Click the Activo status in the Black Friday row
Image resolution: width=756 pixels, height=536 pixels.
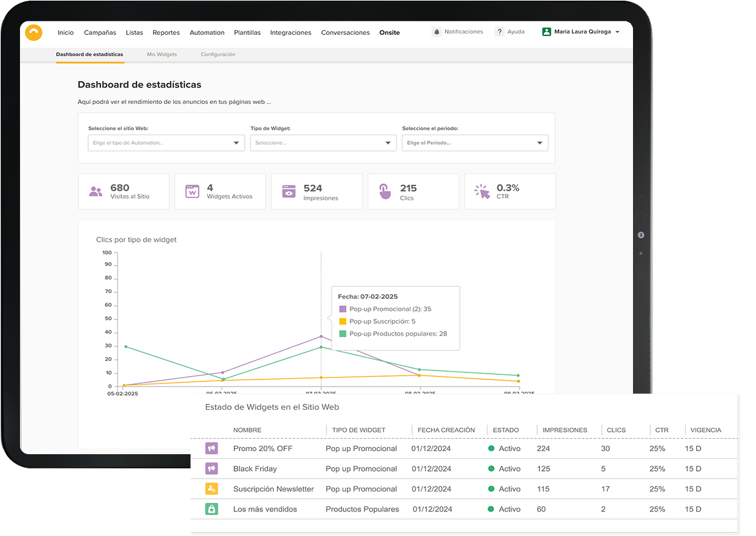(x=504, y=468)
